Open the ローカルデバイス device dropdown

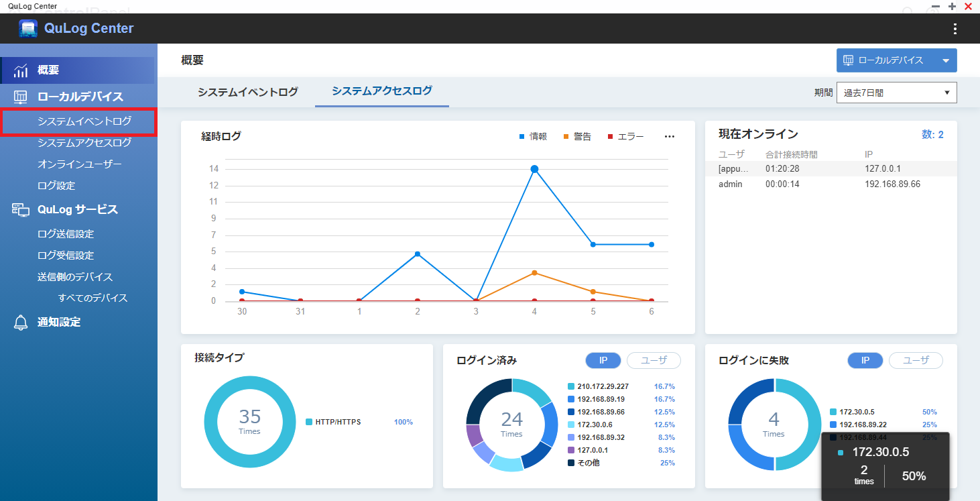tap(897, 60)
